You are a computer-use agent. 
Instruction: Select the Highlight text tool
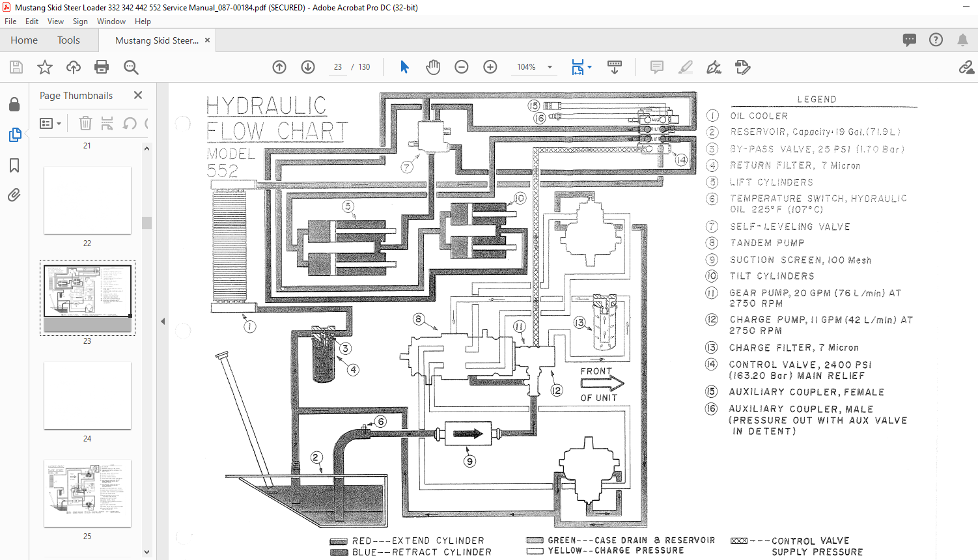686,67
